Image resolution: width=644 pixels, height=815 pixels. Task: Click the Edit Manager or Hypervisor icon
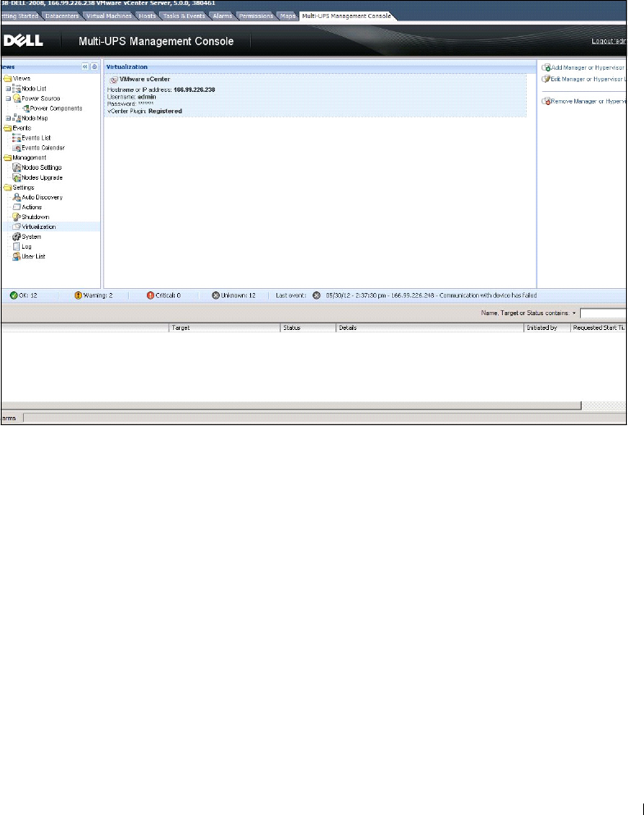[x=546, y=79]
